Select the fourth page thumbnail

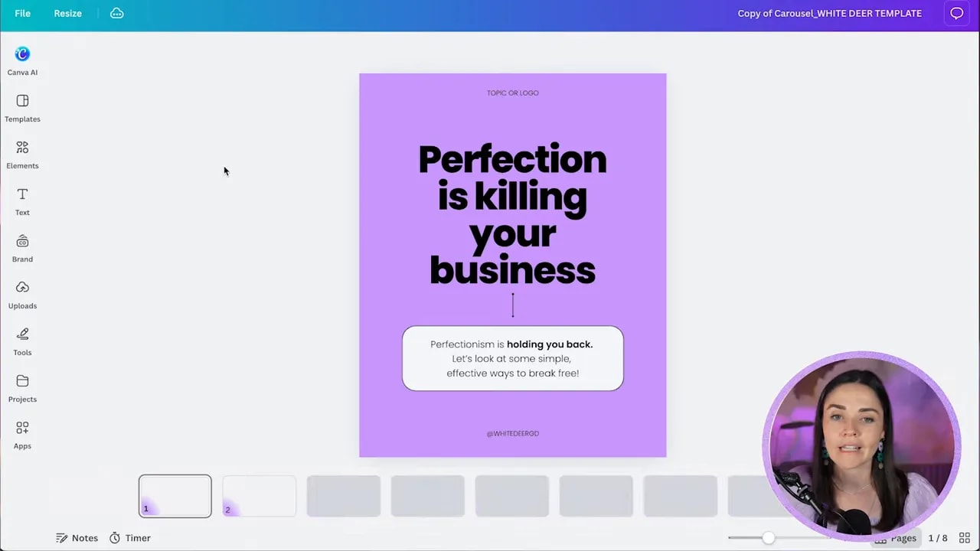click(427, 496)
